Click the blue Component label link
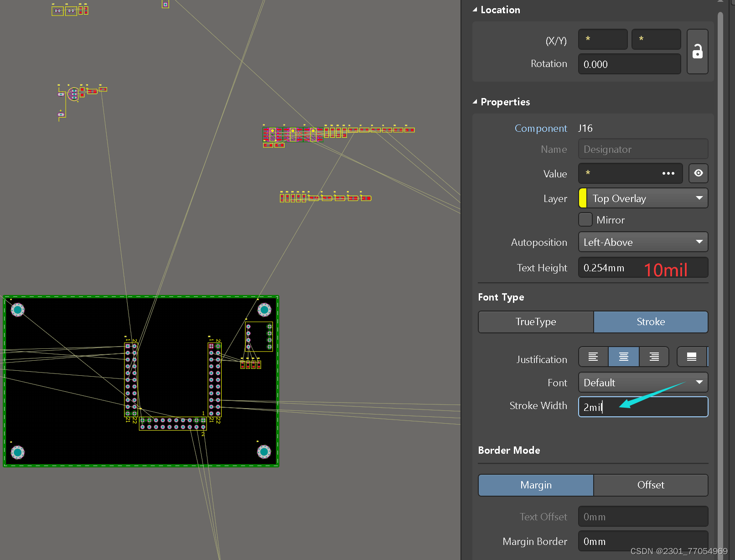 [x=541, y=128]
